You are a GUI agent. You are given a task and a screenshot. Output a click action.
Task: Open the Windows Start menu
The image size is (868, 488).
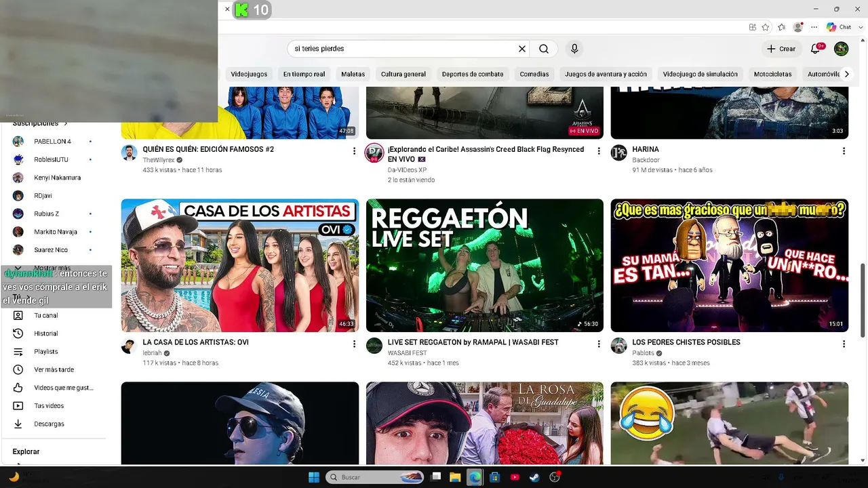(x=314, y=477)
